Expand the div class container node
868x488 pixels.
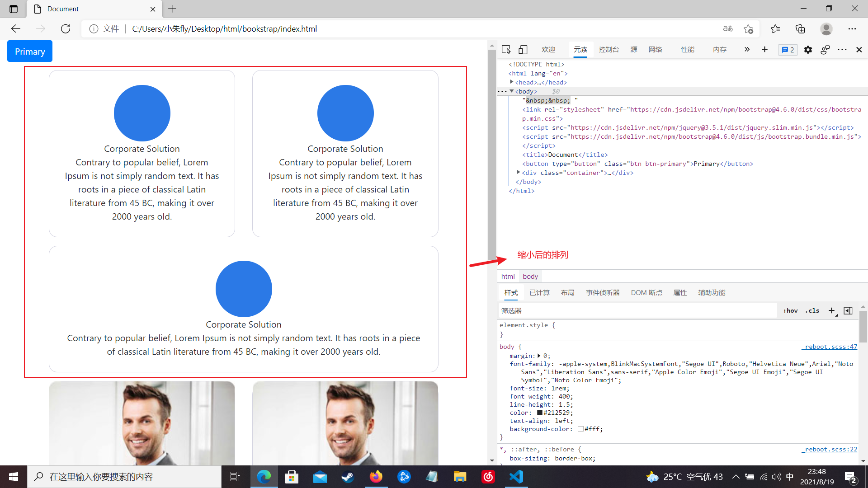[519, 173]
